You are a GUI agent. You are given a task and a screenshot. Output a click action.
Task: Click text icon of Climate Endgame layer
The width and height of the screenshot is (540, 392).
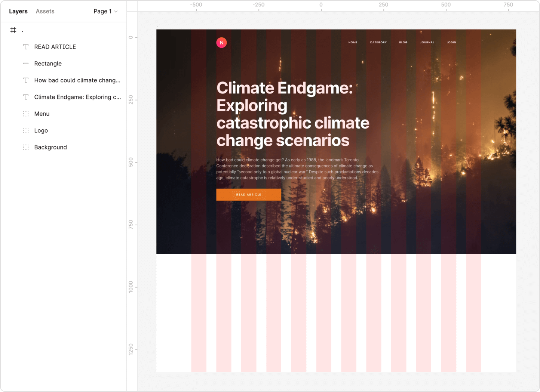[26, 97]
